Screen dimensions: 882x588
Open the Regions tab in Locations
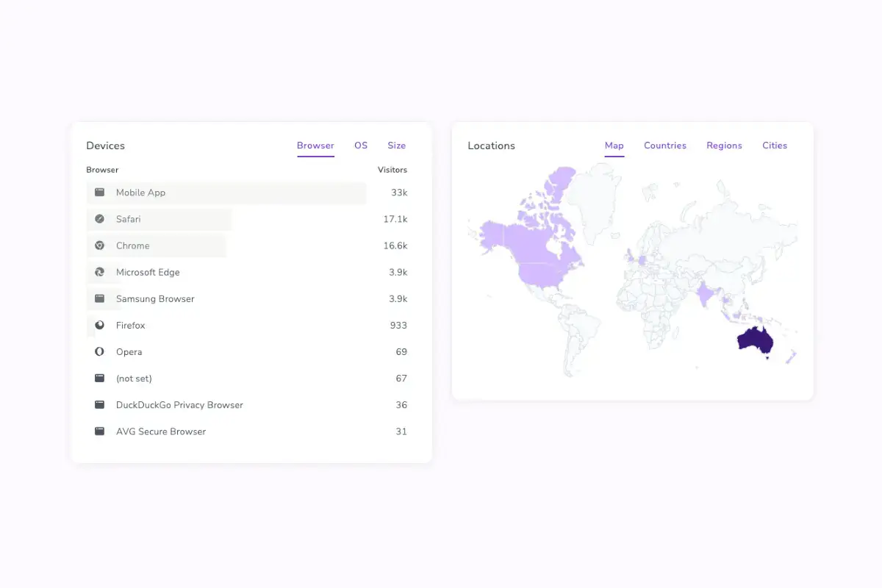(x=724, y=146)
